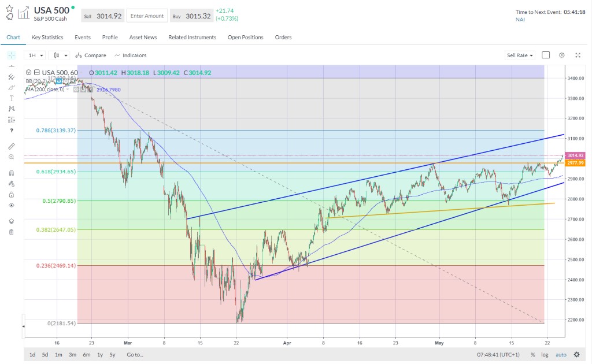Screen dimensions: 592x364
Task: Open the Related Instruments tab
Action: (x=192, y=38)
